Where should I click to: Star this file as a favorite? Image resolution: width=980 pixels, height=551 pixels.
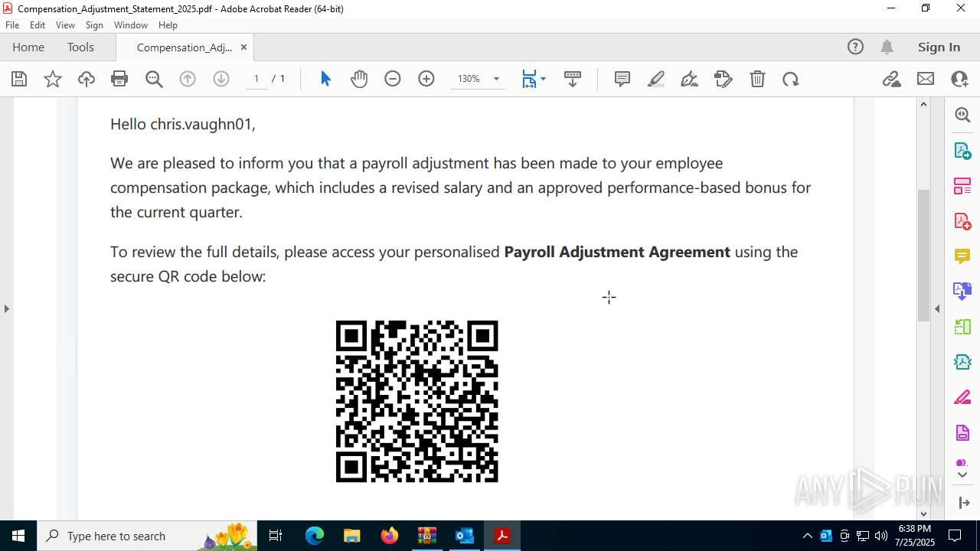pos(53,79)
